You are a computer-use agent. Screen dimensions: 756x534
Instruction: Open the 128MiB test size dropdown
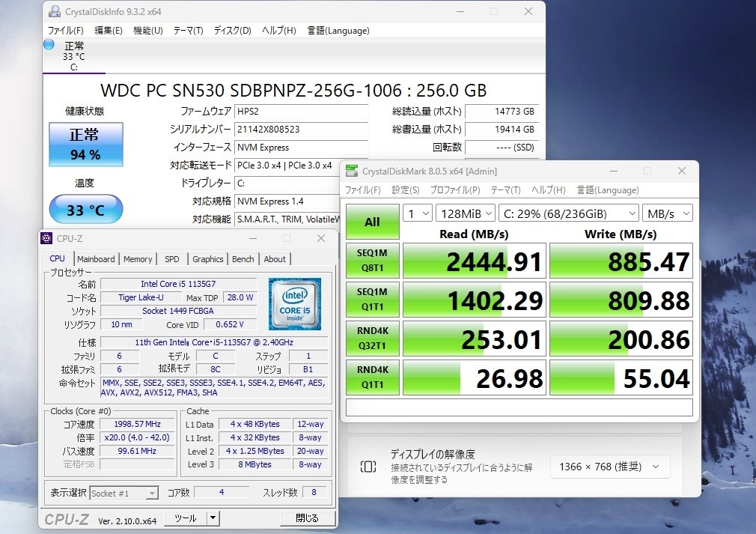466,213
